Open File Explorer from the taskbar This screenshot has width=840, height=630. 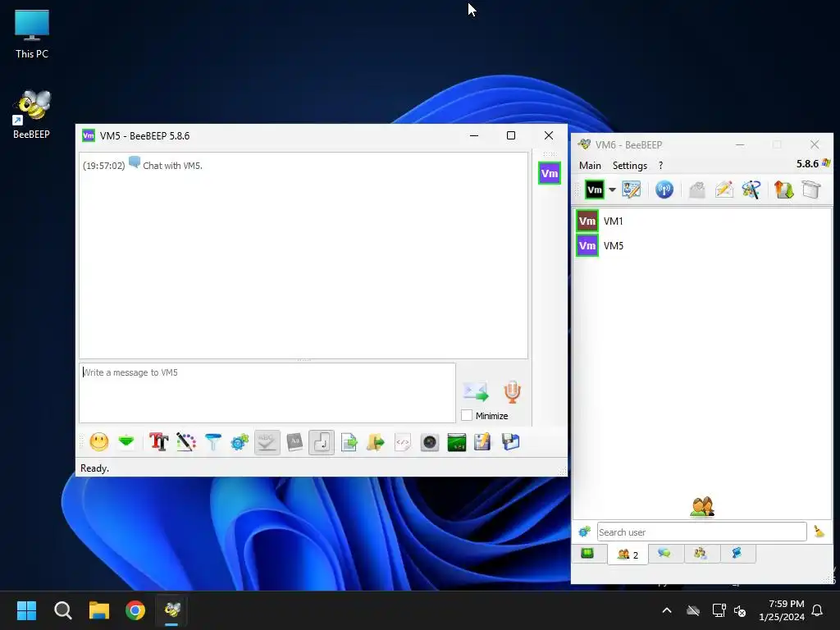(x=99, y=610)
